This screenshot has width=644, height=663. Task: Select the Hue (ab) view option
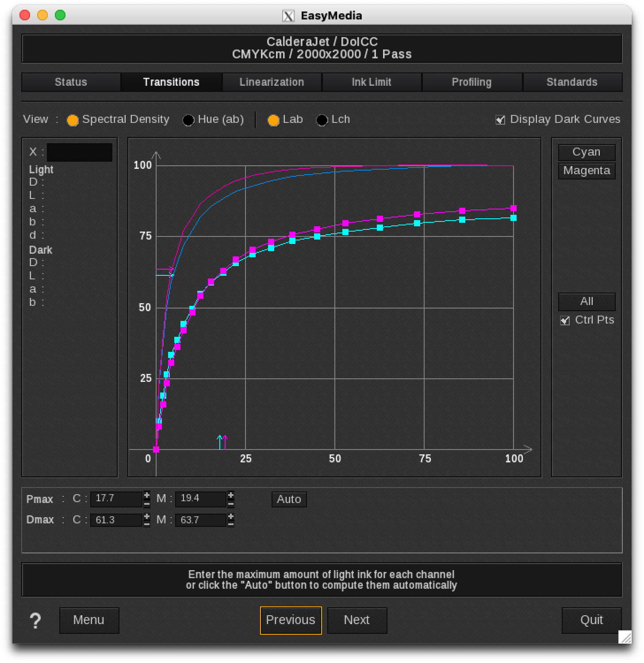click(188, 120)
